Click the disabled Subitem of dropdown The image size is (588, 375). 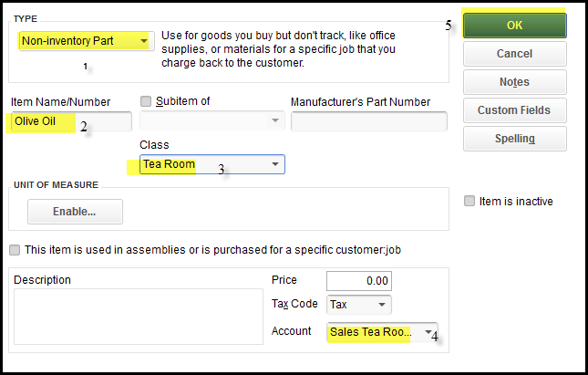pyautogui.click(x=211, y=121)
